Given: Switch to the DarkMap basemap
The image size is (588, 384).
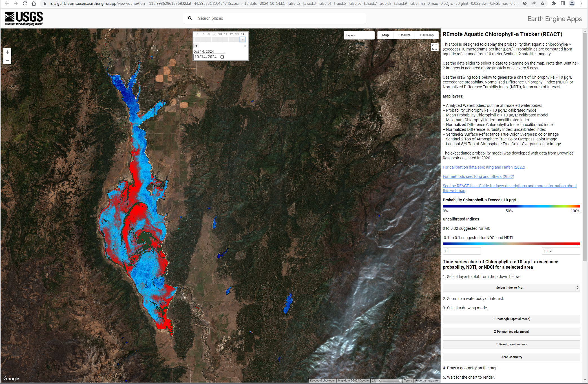Looking at the screenshot, I should (426, 35).
